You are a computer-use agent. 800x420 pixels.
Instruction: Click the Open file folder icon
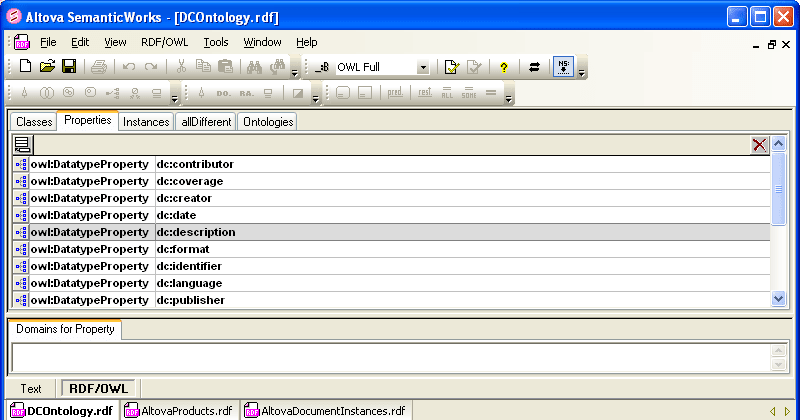(47, 66)
